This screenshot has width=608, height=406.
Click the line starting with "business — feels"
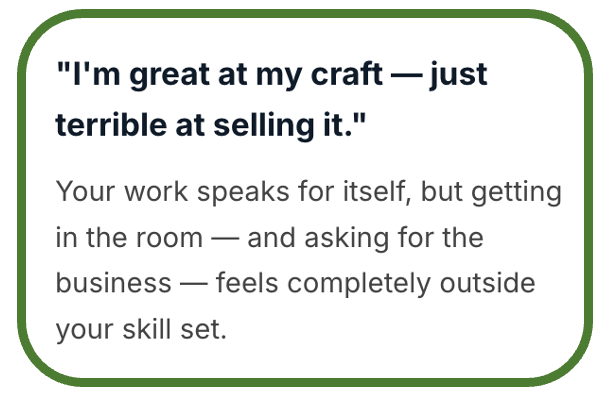tap(295, 283)
